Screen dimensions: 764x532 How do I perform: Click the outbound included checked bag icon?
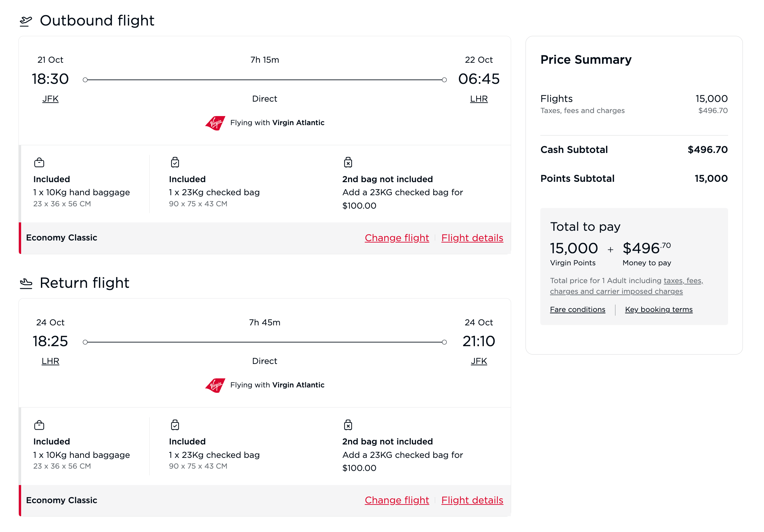coord(175,162)
